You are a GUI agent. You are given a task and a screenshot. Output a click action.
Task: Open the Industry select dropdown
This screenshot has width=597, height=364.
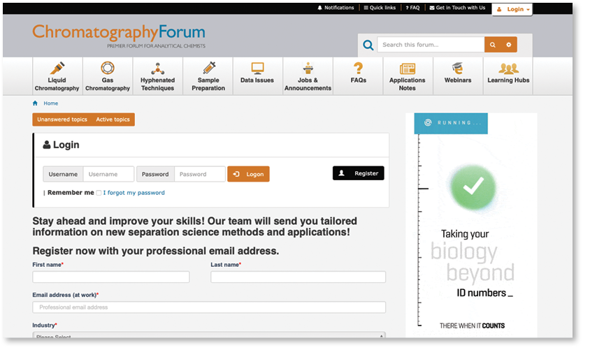tap(209, 335)
